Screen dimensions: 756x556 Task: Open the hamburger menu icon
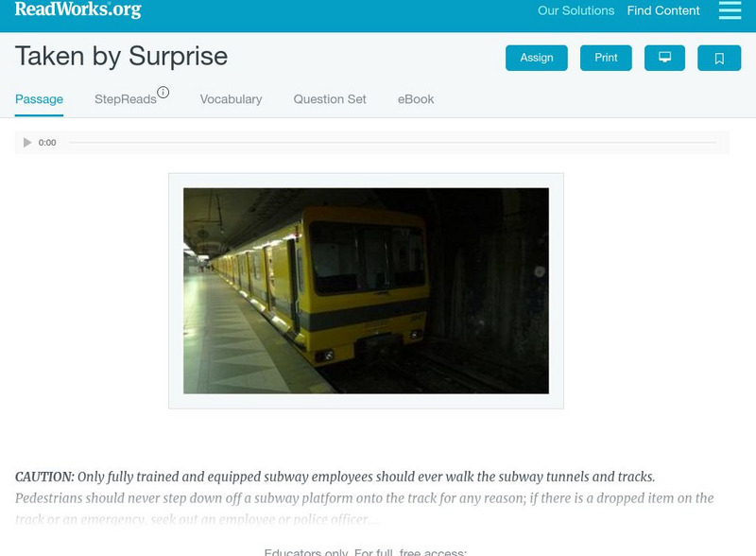pyautogui.click(x=730, y=10)
